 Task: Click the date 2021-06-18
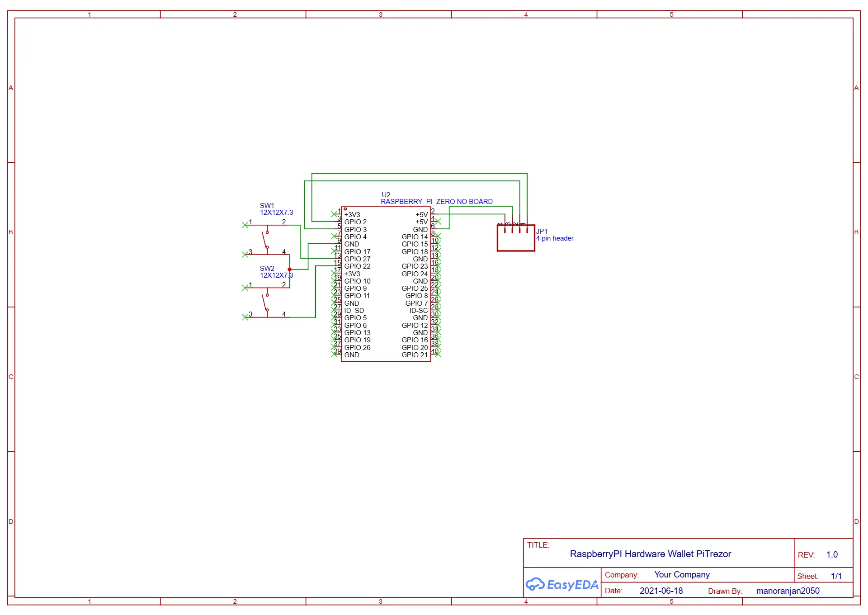click(x=661, y=591)
